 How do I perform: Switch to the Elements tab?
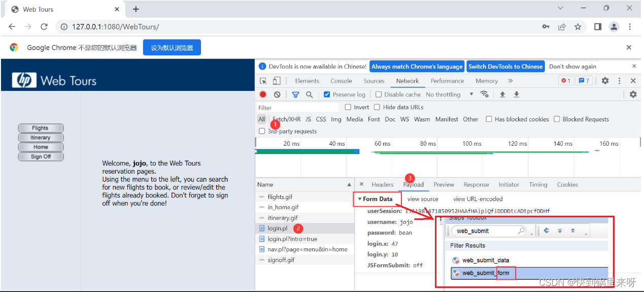point(307,81)
